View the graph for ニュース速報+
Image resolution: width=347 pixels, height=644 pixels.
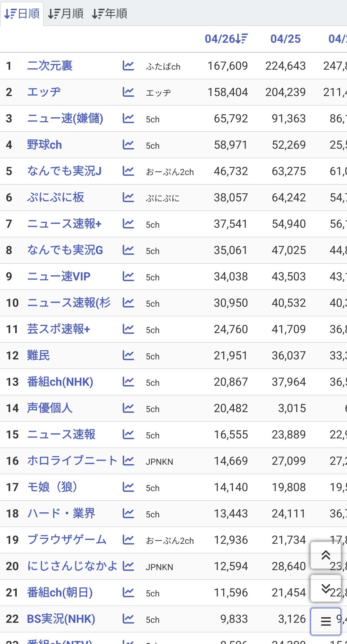click(128, 224)
